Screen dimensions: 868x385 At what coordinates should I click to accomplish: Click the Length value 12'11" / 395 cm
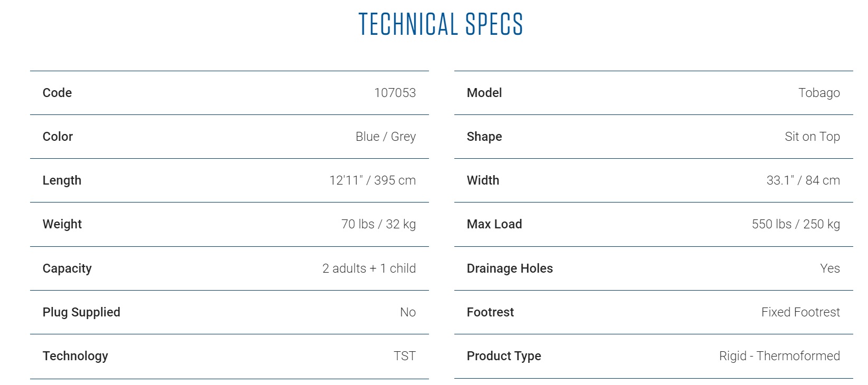click(x=373, y=180)
